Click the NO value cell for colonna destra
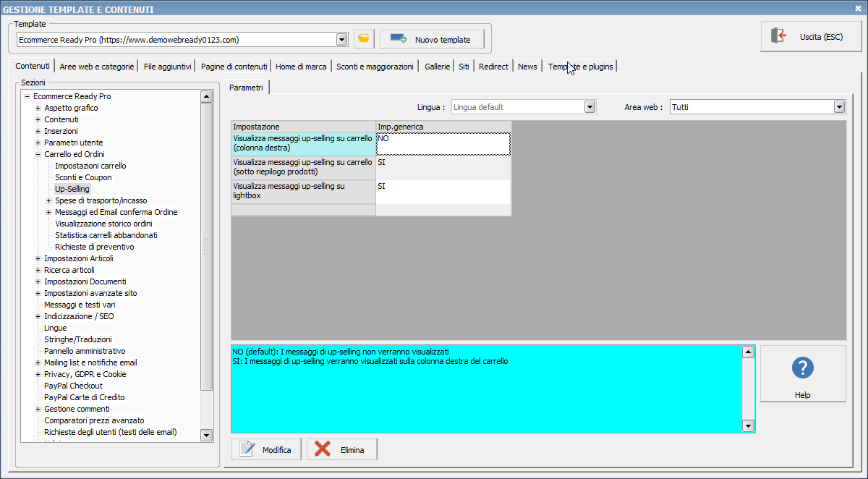 tap(443, 143)
